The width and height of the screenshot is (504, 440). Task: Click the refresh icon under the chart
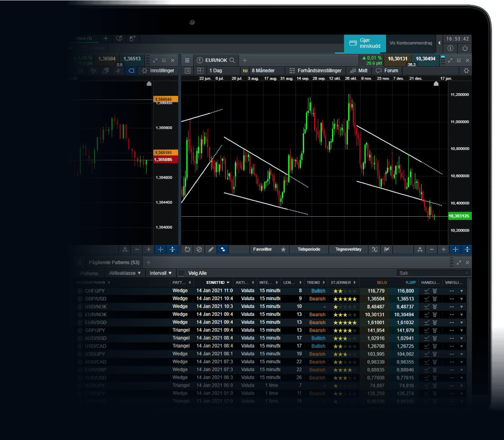point(187,249)
